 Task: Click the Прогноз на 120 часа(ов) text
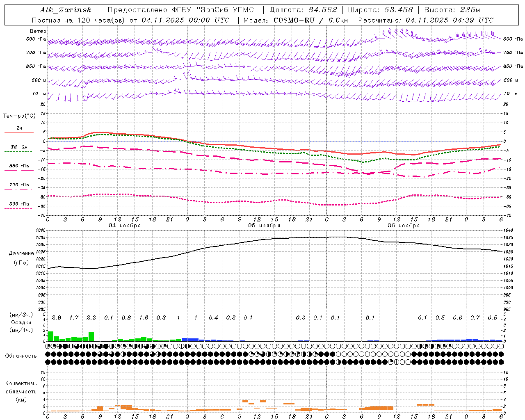[x=79, y=20]
